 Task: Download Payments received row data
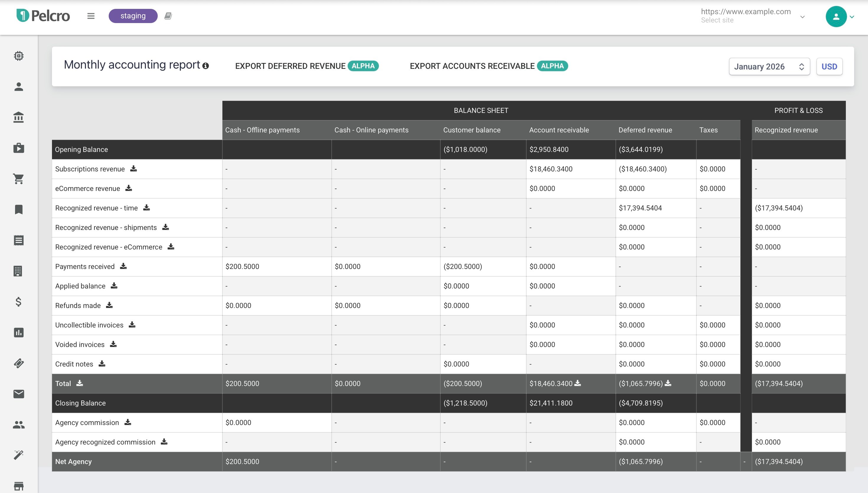click(123, 266)
